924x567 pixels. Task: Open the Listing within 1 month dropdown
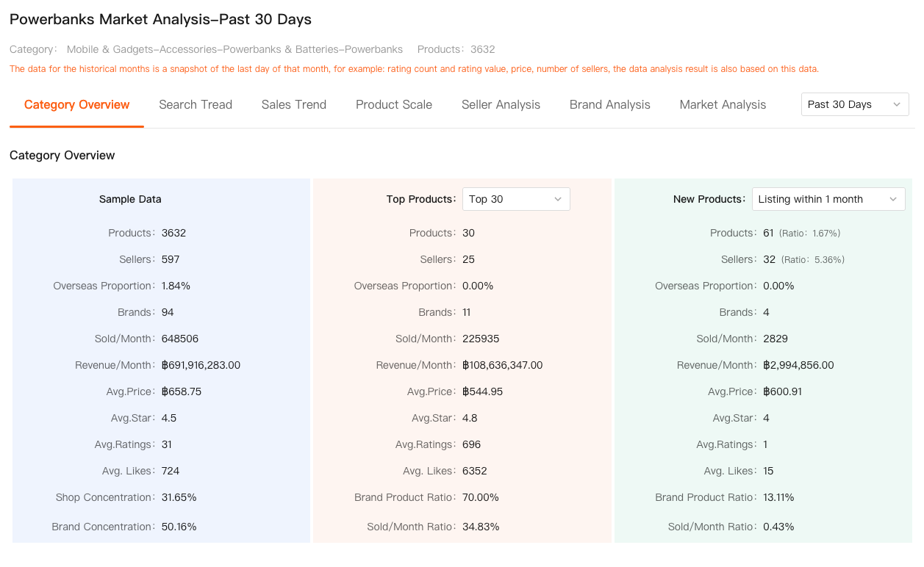tap(828, 199)
